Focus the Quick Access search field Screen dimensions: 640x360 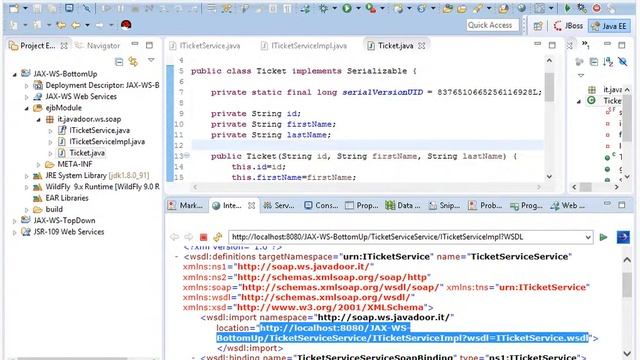pyautogui.click(x=493, y=25)
